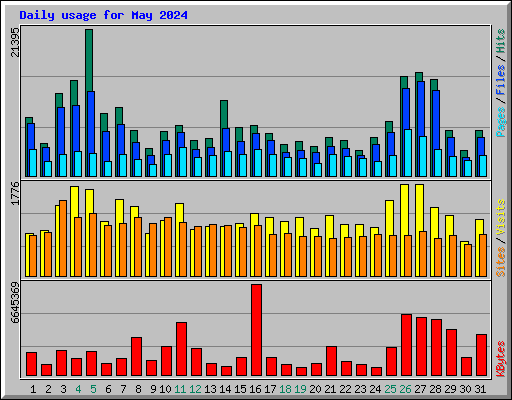Click the 6645369 y-axis label
The width and height of the screenshot is (512, 400).
(x=15, y=303)
